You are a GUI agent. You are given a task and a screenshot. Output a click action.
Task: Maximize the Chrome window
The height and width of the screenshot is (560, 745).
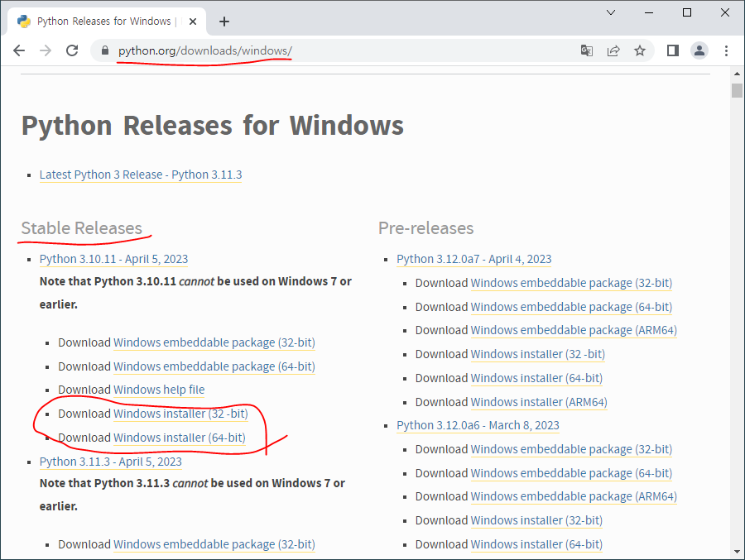click(x=687, y=12)
